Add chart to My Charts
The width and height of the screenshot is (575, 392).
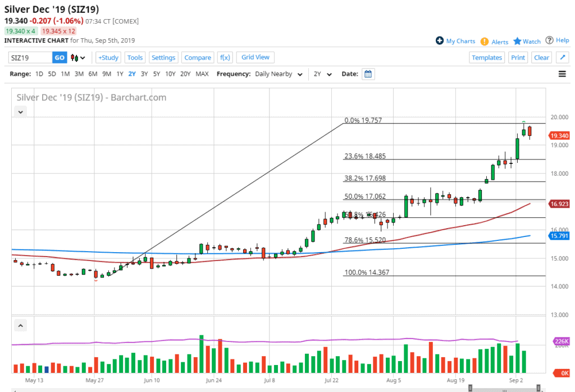(455, 41)
